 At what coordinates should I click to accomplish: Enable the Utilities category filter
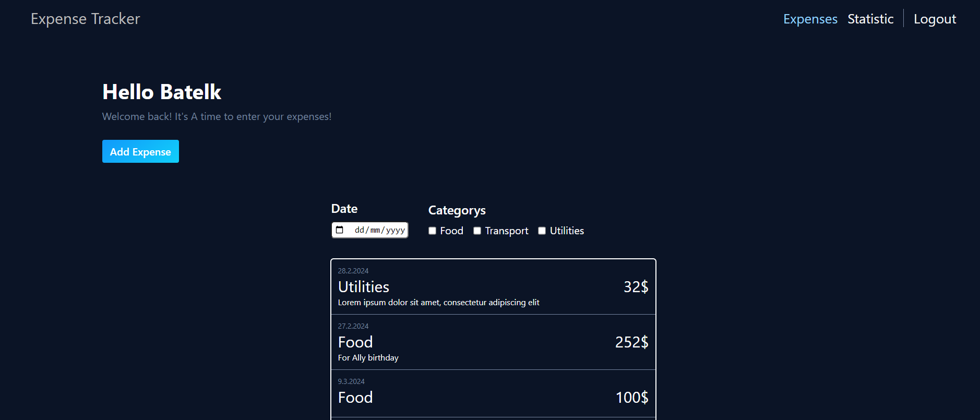pos(542,230)
